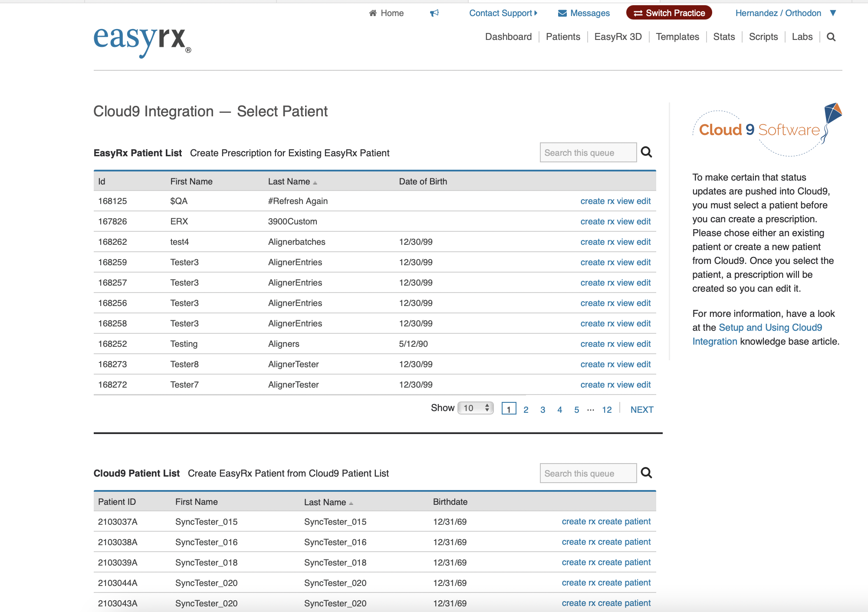Click create rx for patient 168272

coord(598,385)
